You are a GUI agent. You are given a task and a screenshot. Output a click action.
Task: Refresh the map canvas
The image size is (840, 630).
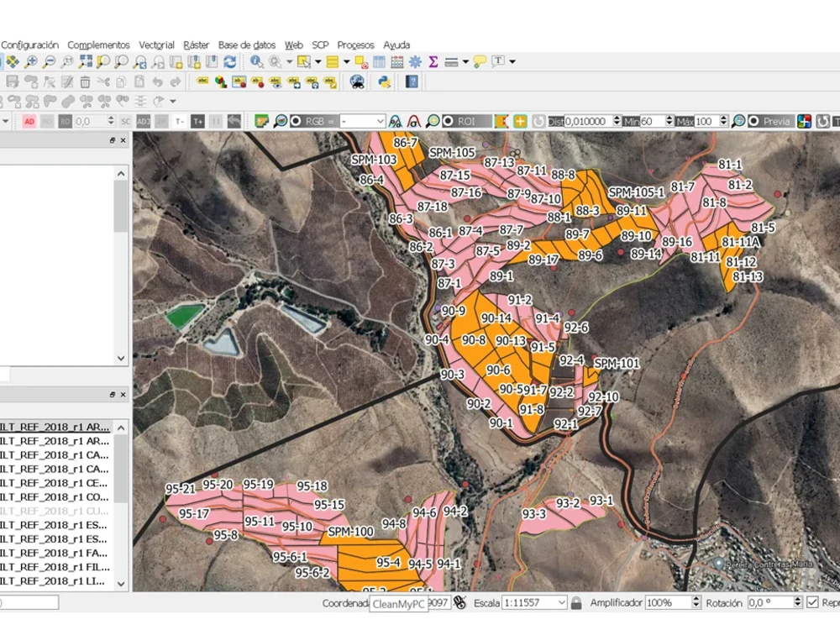[x=230, y=61]
